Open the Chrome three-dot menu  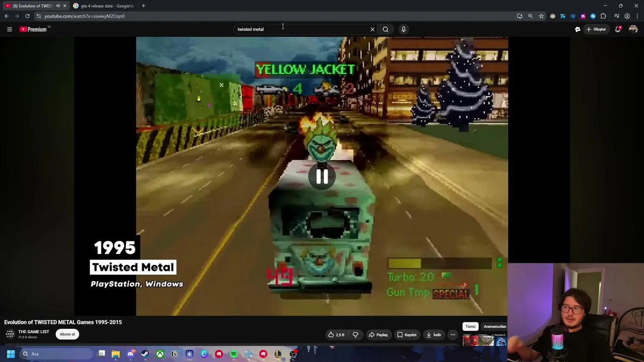point(637,16)
